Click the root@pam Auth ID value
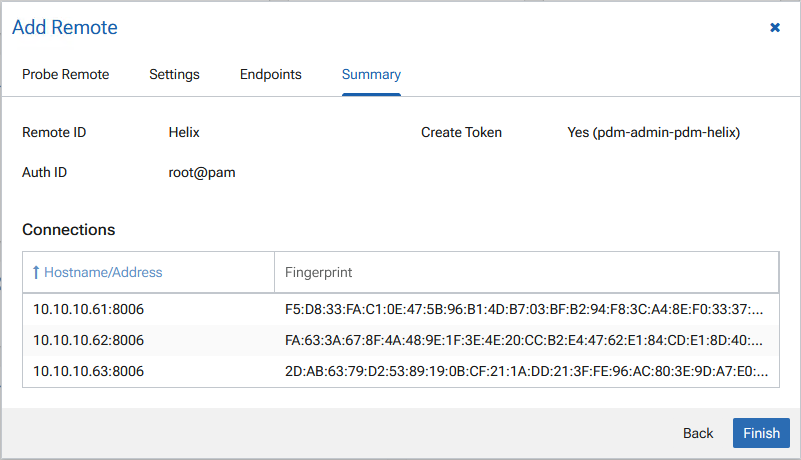 [202, 172]
